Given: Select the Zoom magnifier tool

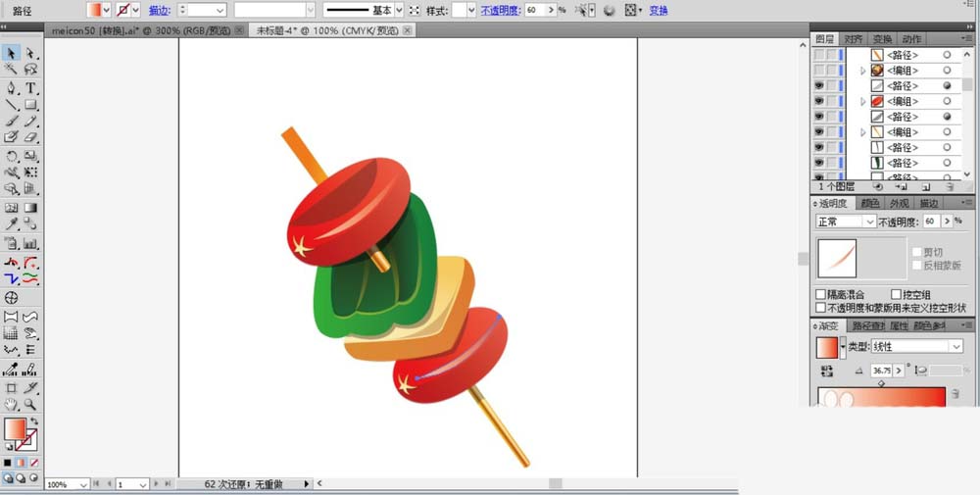Looking at the screenshot, I should tap(30, 405).
